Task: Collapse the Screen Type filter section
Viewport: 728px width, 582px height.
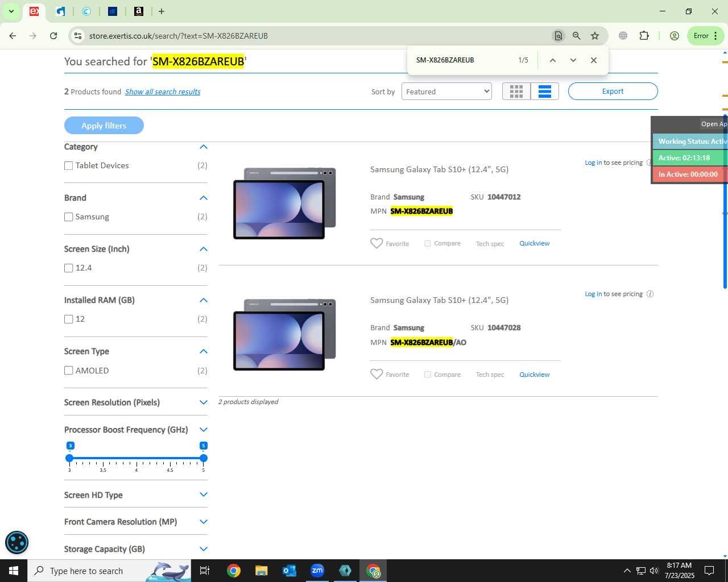Action: [204, 351]
